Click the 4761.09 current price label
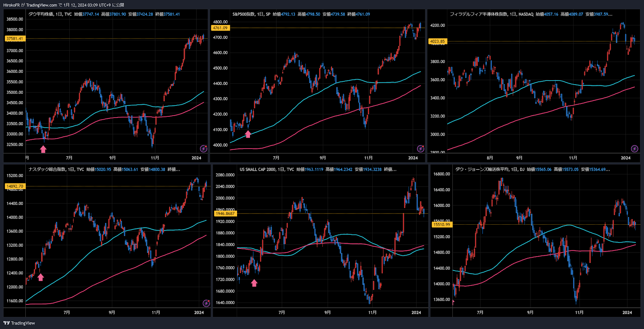This screenshot has height=329, width=644. (220, 28)
